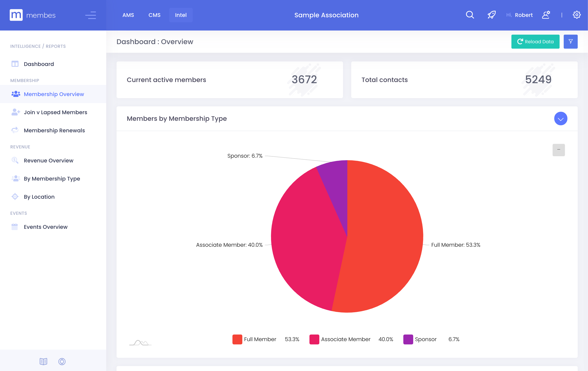Open settings using the gear icon

pos(576,15)
